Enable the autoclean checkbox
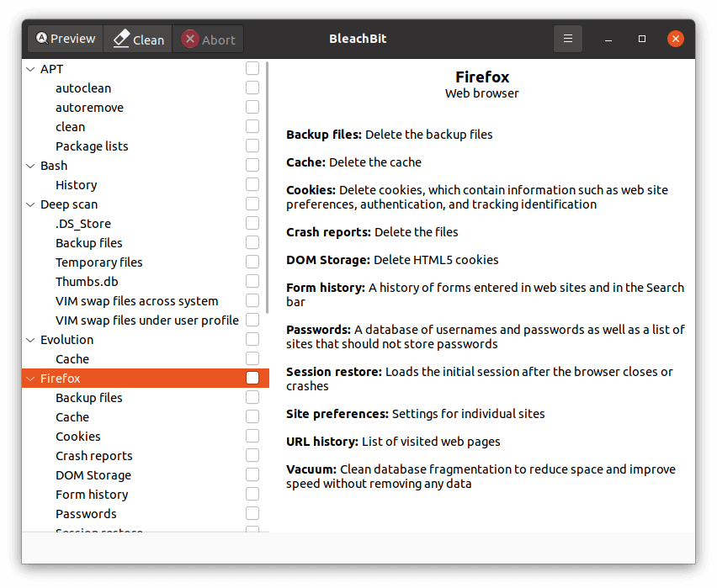Image resolution: width=717 pixels, height=588 pixels. tap(252, 87)
